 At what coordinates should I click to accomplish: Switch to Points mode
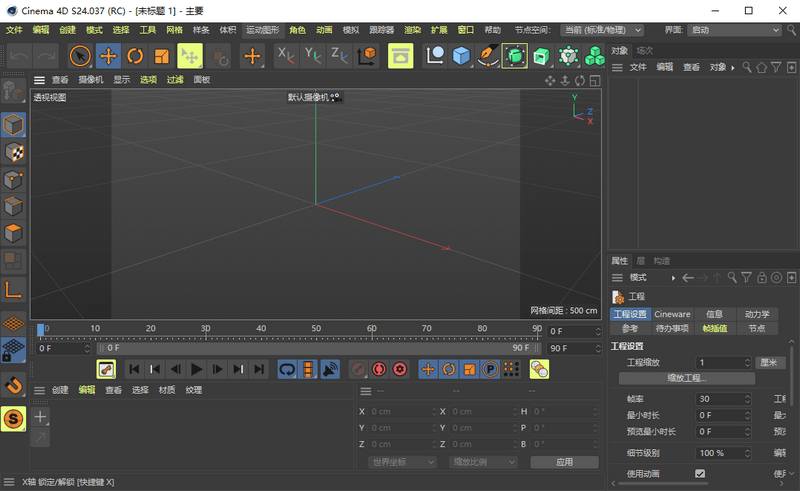pyautogui.click(x=13, y=180)
